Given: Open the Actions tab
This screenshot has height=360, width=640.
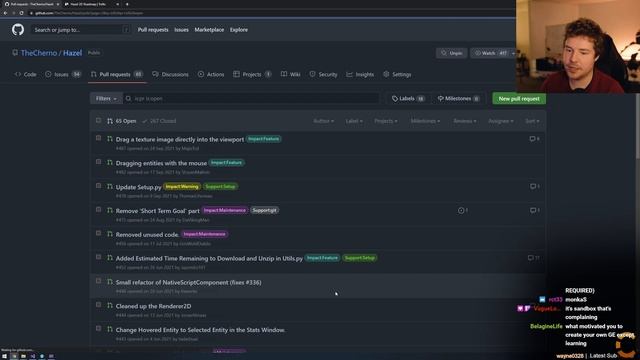Looking at the screenshot, I should click(x=211, y=74).
